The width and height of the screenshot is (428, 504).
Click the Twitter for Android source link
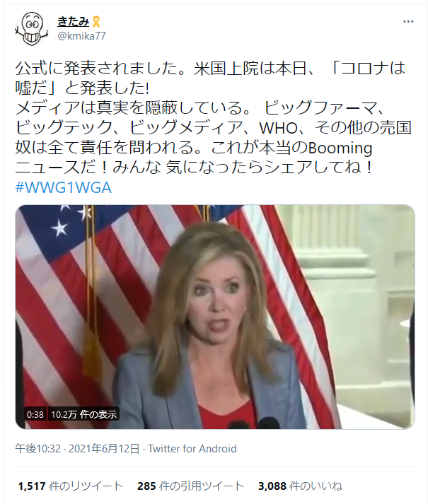[192, 448]
